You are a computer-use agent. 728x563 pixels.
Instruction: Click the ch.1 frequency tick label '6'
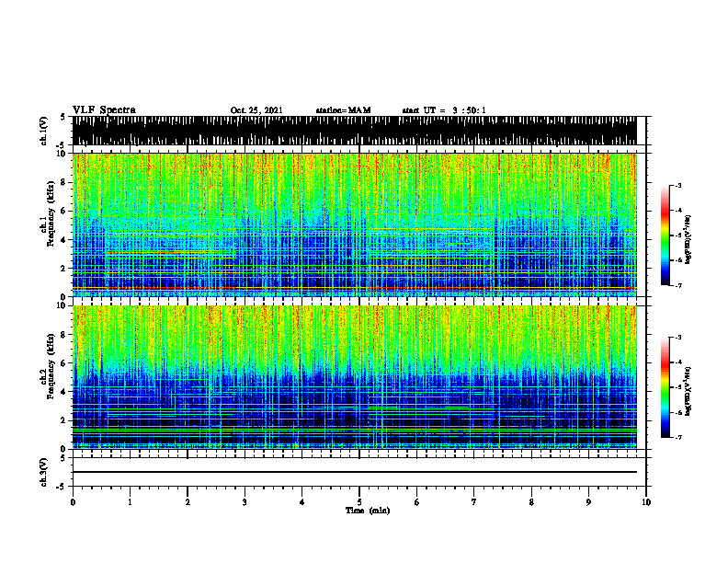[63, 211]
